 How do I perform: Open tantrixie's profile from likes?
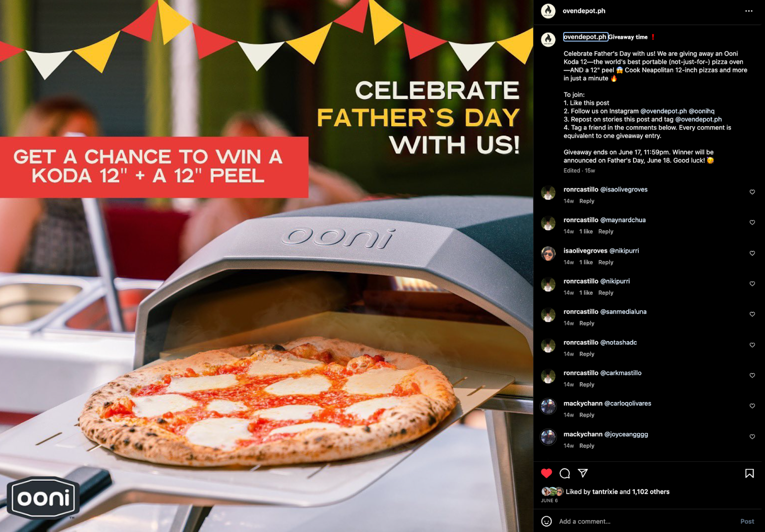605,492
